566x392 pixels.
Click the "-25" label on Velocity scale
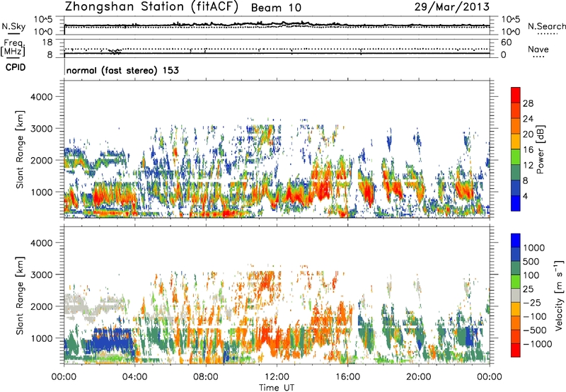tap(532, 303)
